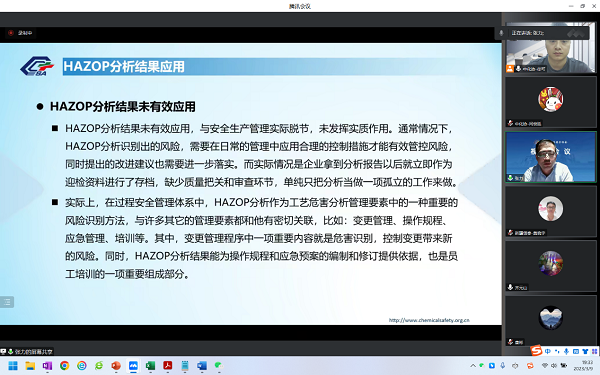Image resolution: width=600 pixels, height=375 pixels.
Task: Click muted mic icon on bottom participant tile
Action: 510,342
